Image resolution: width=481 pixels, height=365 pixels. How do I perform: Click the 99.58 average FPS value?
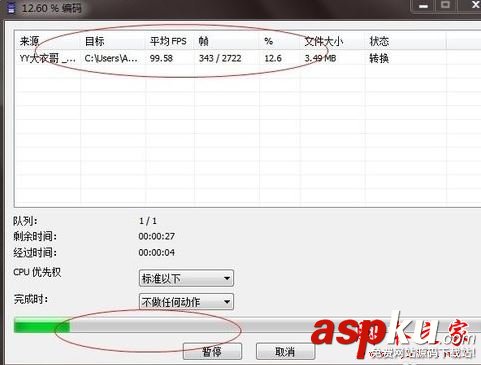(x=161, y=58)
